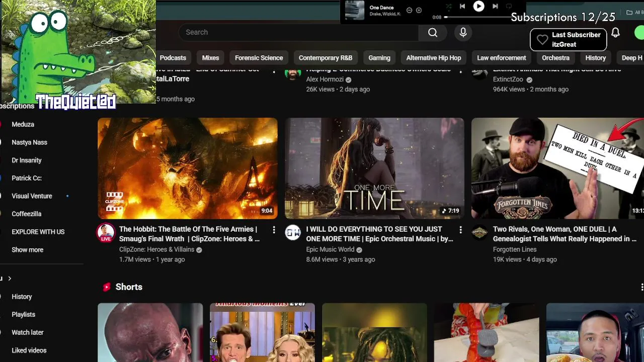Open the One Dance album cover

[354, 10]
